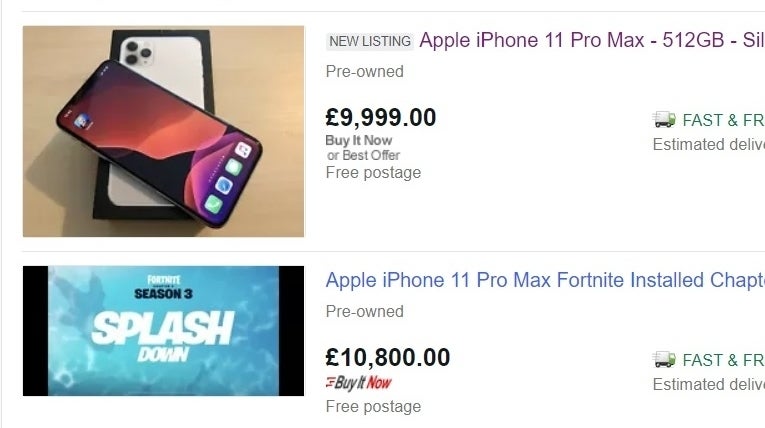Click Pre-owned label on the Fortnite listing

[365, 311]
